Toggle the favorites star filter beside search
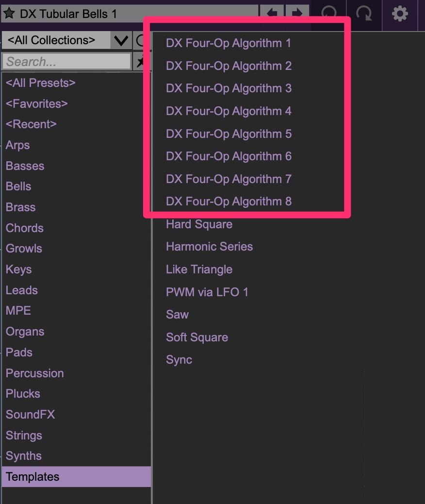Image resolution: width=425 pixels, height=504 pixels. click(x=141, y=62)
